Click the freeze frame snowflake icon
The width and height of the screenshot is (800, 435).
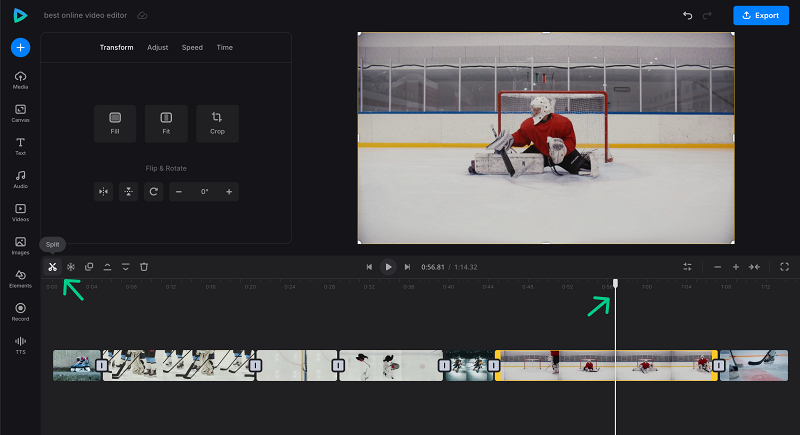71,267
